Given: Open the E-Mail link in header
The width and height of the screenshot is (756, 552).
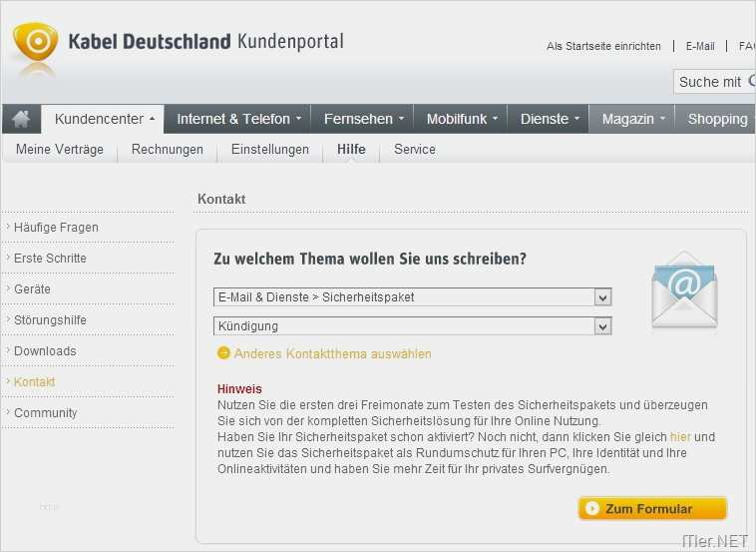Looking at the screenshot, I should point(700,46).
